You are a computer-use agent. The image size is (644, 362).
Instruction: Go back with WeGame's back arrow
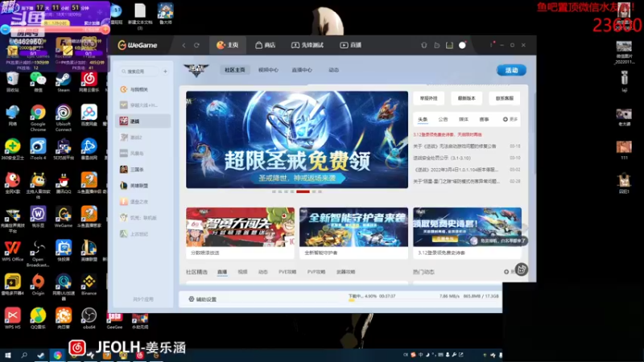[184, 45]
